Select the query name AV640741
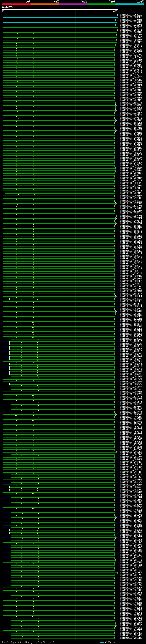The image size is (146, 644). 8,7
